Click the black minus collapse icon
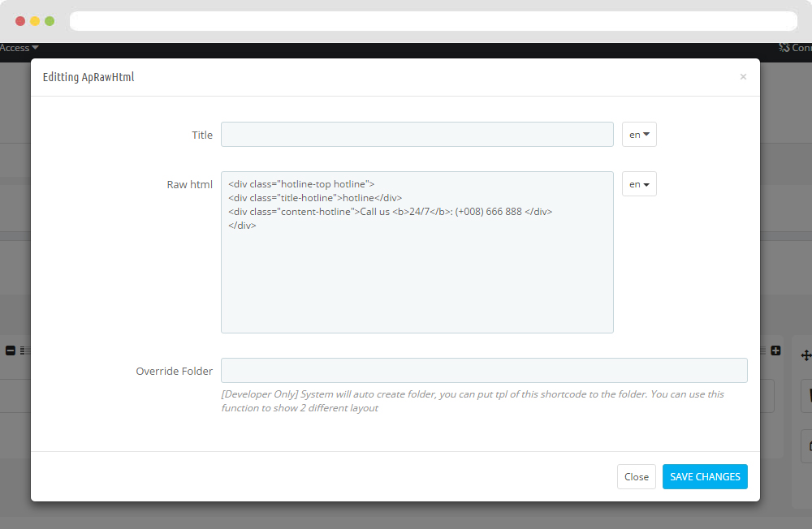Screen dimensions: 812x529 click(11, 351)
